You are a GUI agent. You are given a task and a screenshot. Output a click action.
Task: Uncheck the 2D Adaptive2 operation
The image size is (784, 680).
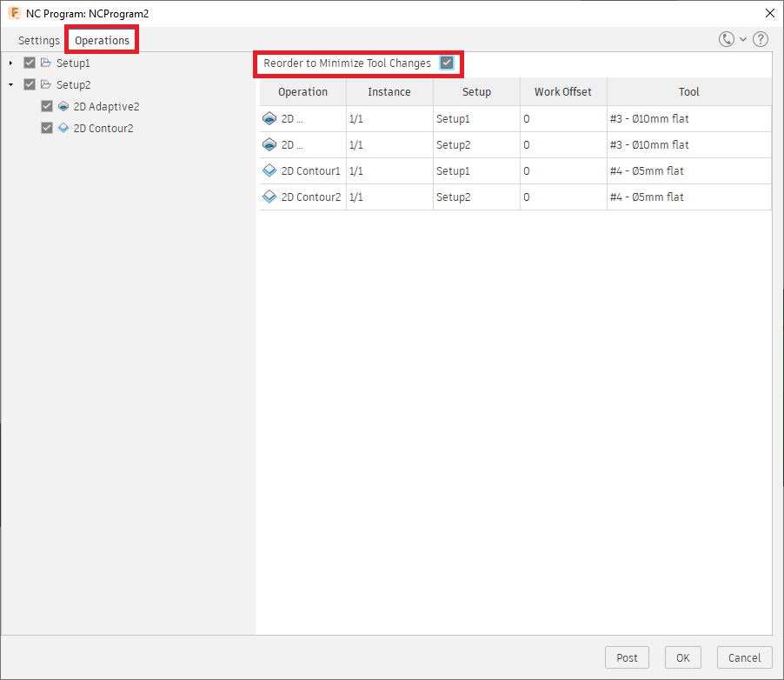pos(45,106)
